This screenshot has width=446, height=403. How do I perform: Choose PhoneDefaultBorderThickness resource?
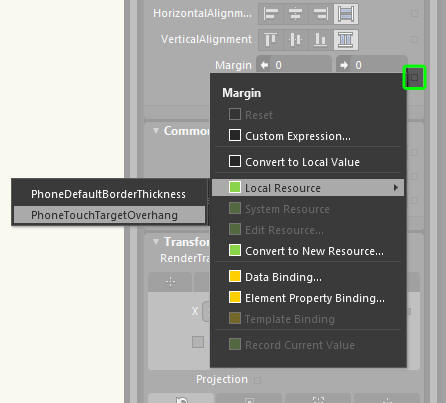point(109,194)
